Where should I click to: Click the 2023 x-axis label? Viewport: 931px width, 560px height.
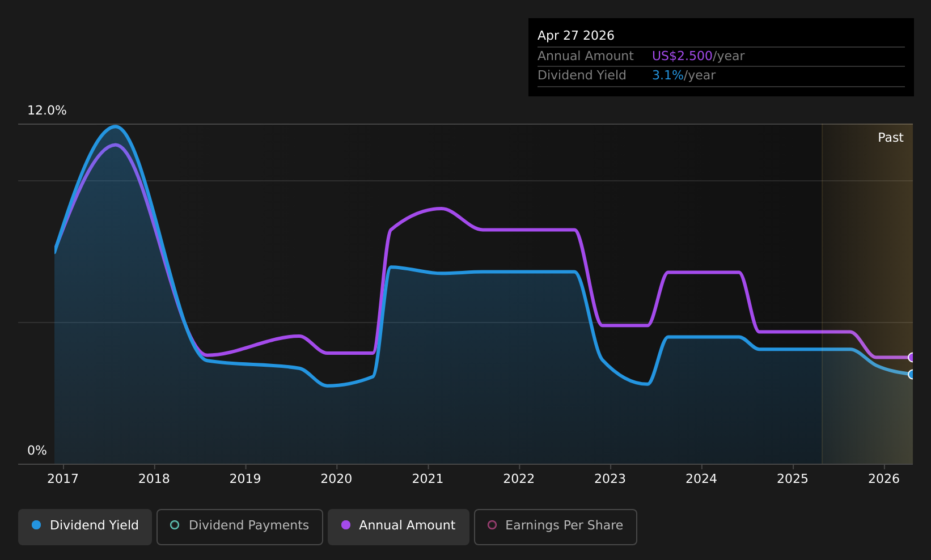tap(610, 479)
